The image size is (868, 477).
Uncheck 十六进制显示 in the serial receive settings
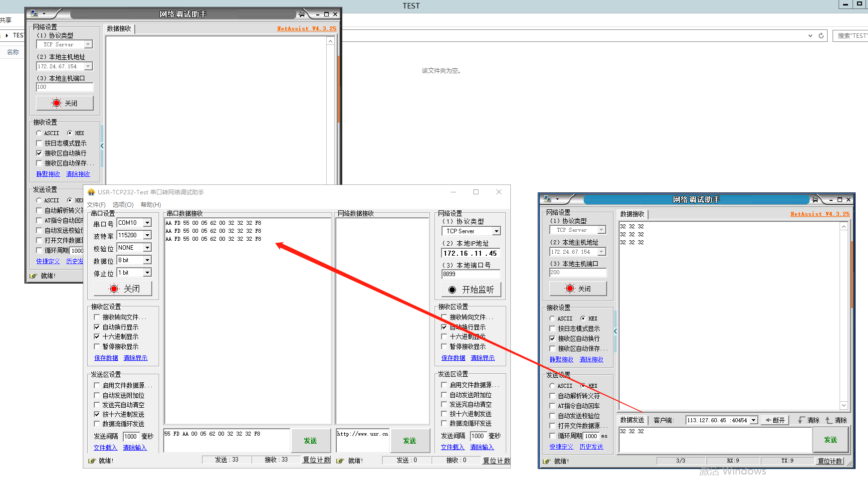[x=97, y=337]
